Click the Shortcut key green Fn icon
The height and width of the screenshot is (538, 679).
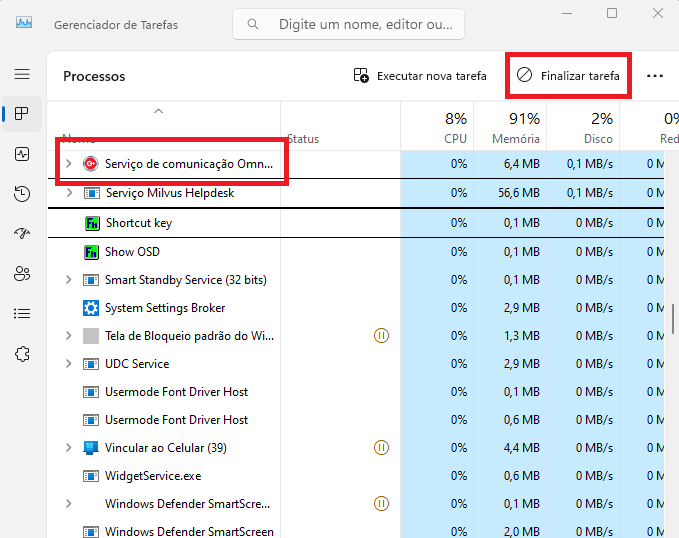click(92, 223)
